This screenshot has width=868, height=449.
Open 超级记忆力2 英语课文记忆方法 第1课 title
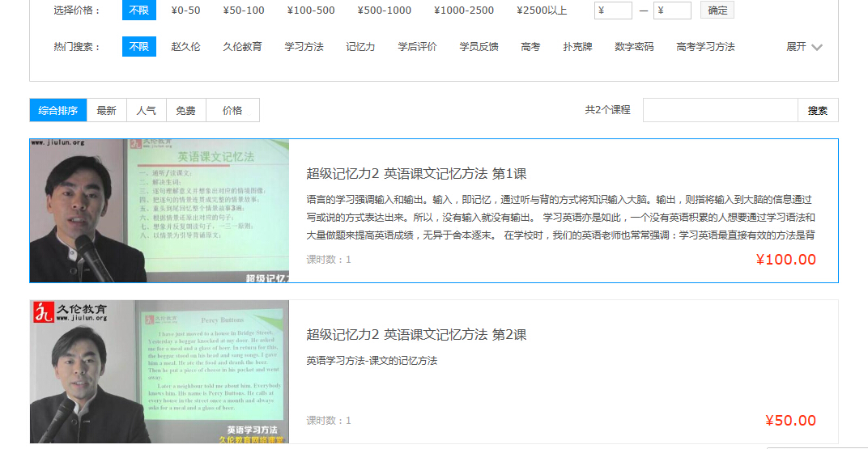416,174
